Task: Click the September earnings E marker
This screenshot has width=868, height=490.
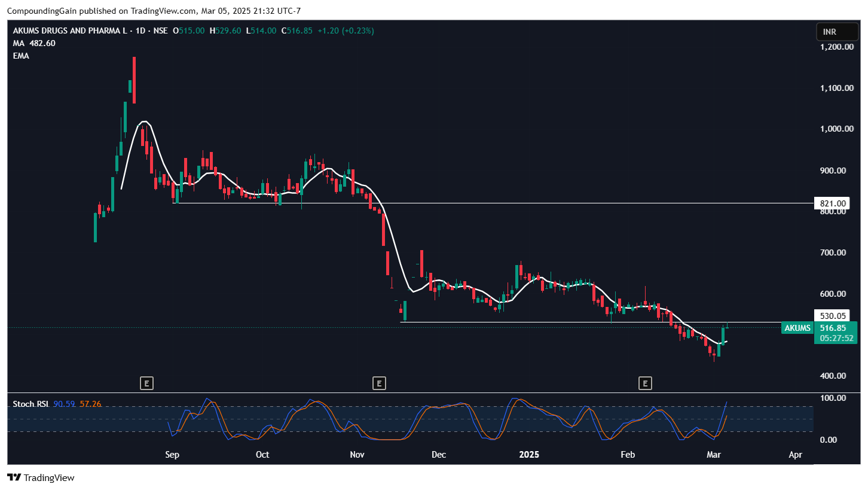Action: (146, 383)
